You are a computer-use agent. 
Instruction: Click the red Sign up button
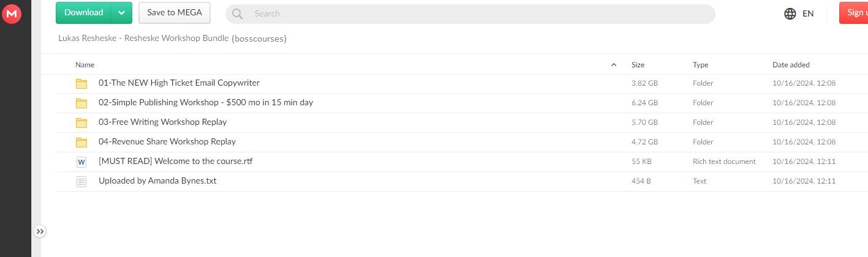[855, 13]
